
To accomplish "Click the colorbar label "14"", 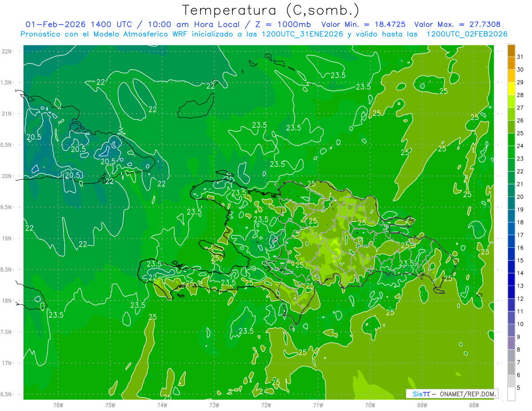I will (520, 273).
